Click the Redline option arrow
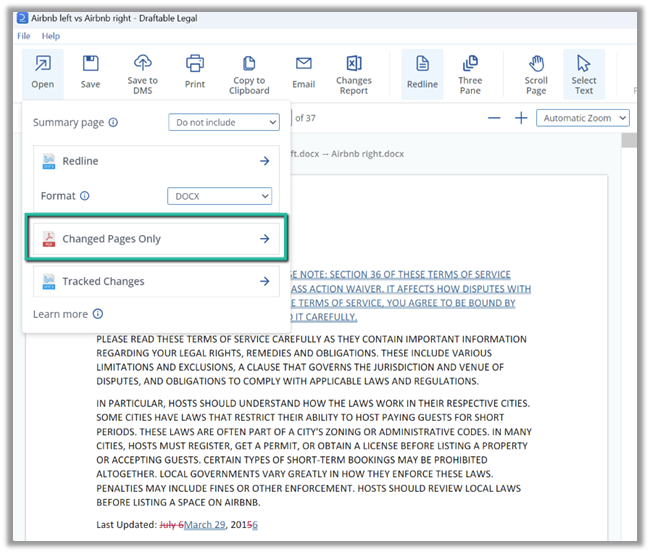Viewport: 650px width, 553px height. click(264, 161)
